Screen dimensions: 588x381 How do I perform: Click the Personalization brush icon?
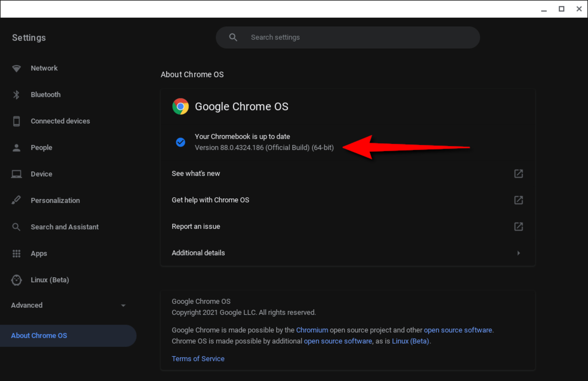[16, 200]
